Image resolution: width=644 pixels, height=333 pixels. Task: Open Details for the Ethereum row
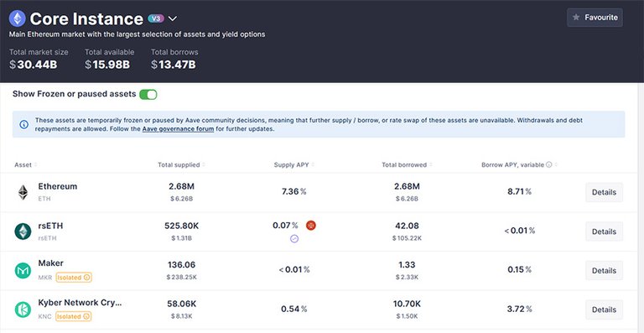[x=604, y=192]
